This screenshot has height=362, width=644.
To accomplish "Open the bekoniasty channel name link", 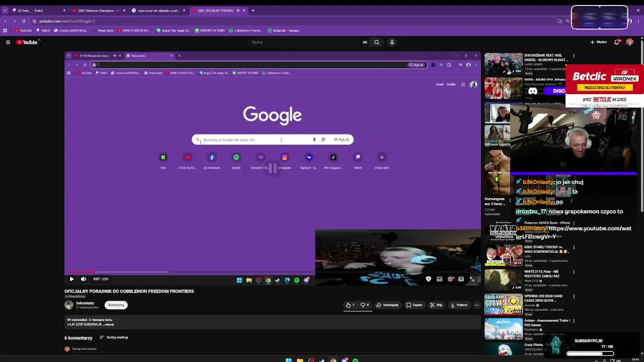I will 85,303.
